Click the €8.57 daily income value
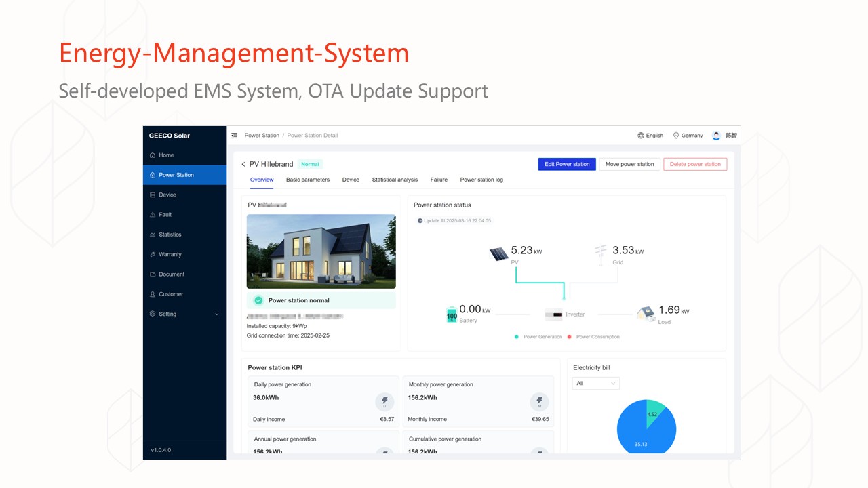Viewport: 868px width, 488px height. pos(387,420)
